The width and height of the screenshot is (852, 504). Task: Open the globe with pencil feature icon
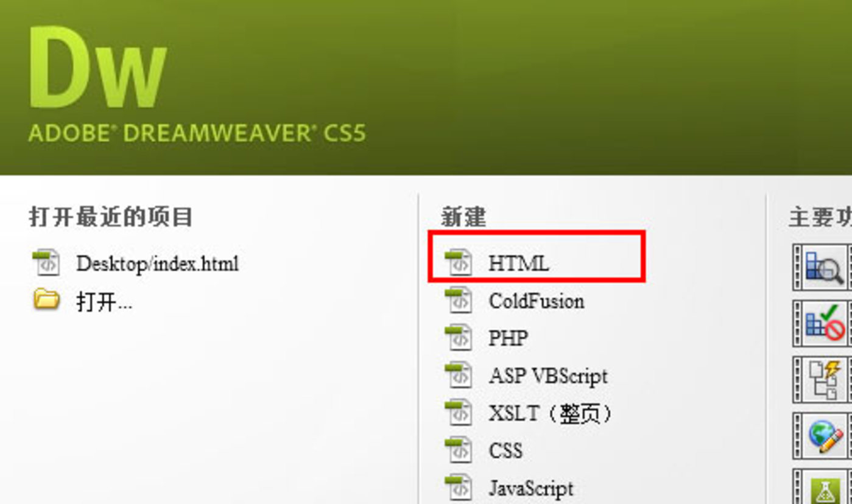pos(823,435)
